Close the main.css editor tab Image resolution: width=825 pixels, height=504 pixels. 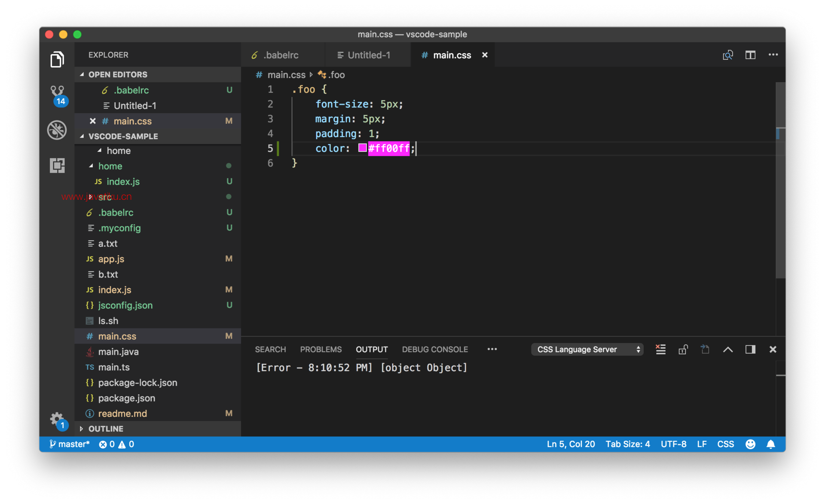point(486,54)
